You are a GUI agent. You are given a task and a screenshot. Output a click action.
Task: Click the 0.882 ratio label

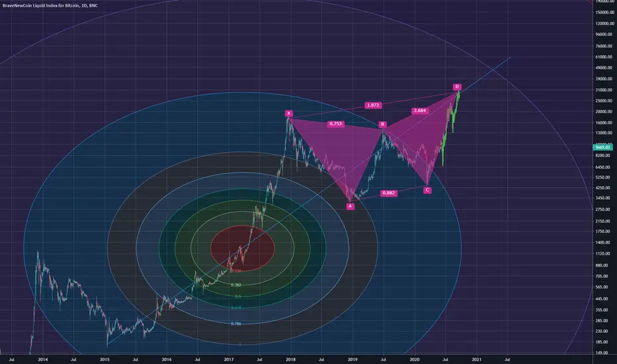(389, 193)
